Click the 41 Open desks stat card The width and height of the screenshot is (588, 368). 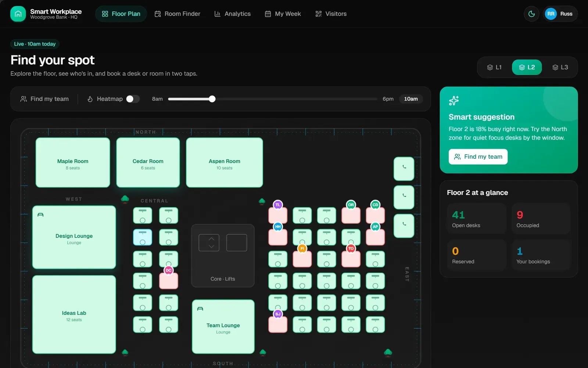[x=477, y=219]
